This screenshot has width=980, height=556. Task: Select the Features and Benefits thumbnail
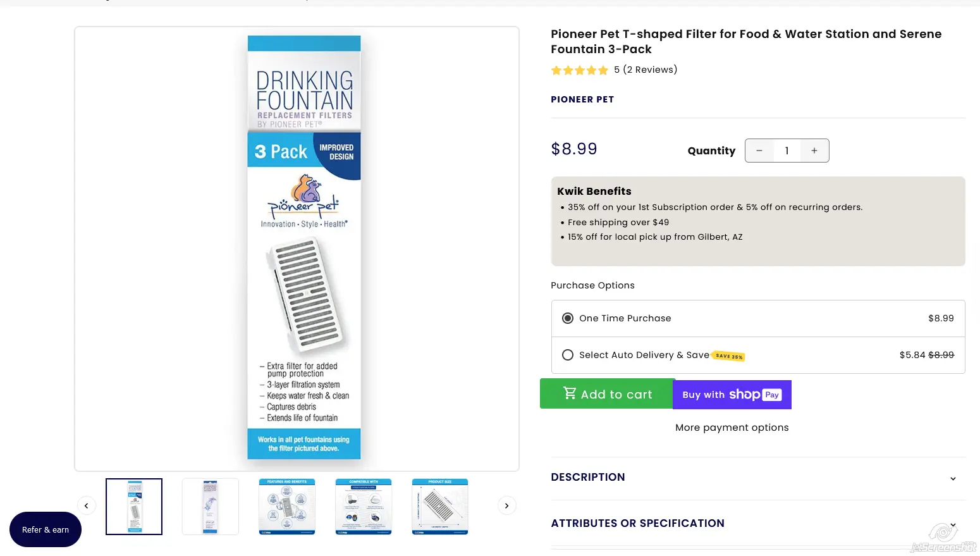(287, 507)
